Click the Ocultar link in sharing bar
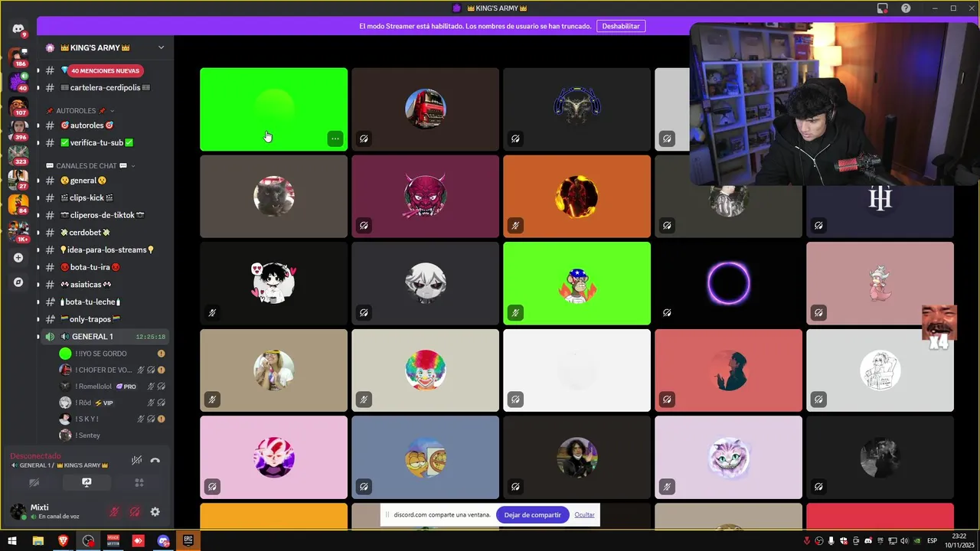Image resolution: width=980 pixels, height=551 pixels. tap(584, 515)
